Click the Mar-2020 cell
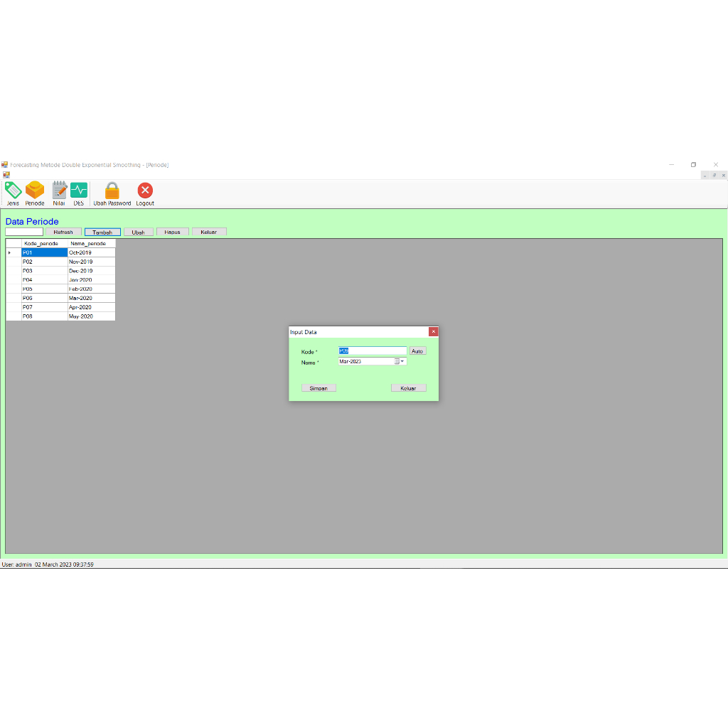 coord(91,298)
